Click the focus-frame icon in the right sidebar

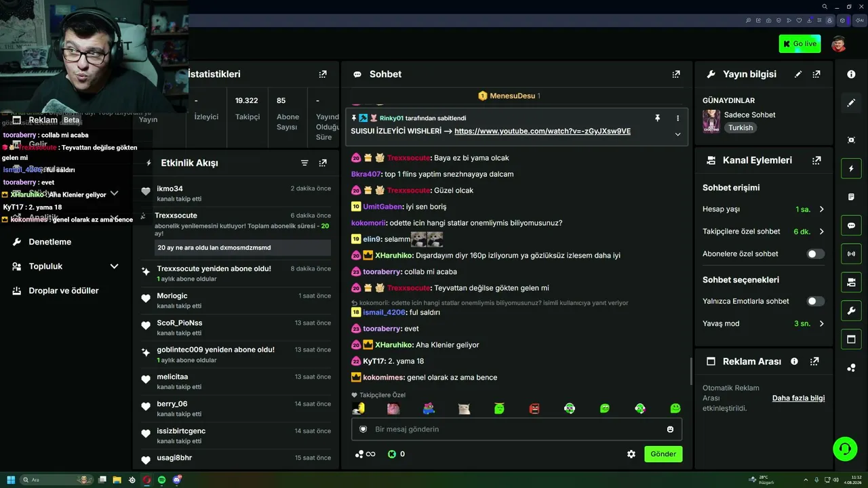(x=851, y=140)
